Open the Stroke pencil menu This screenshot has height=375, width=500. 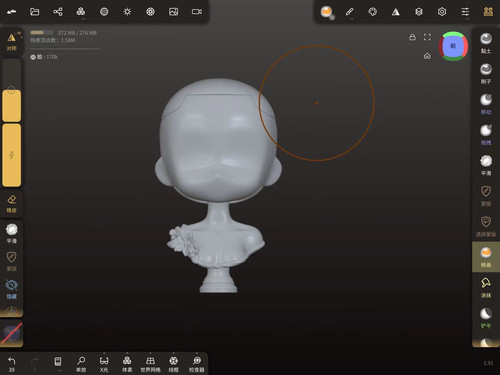coord(349,12)
